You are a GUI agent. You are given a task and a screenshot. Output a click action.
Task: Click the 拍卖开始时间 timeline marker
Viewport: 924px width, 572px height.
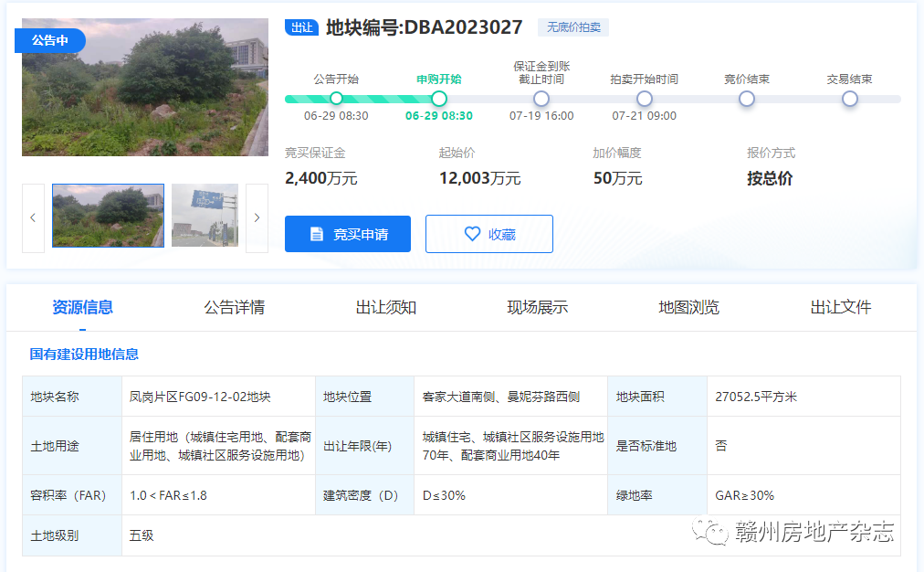click(x=644, y=99)
